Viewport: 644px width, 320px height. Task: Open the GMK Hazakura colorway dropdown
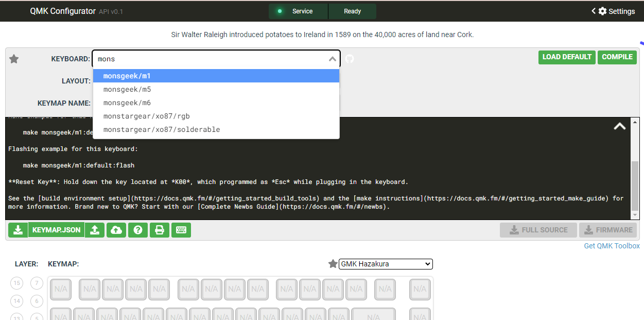(x=386, y=264)
